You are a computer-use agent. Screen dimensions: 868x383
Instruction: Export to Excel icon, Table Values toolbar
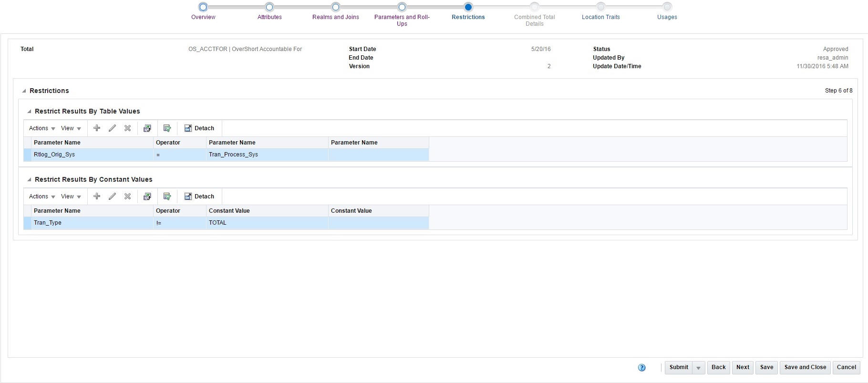(147, 128)
